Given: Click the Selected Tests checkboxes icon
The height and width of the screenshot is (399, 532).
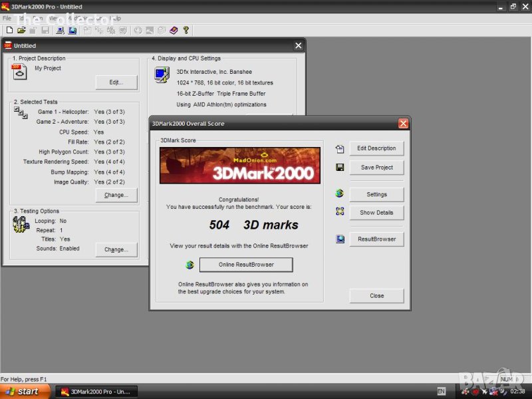Looking at the screenshot, I should coord(21,114).
